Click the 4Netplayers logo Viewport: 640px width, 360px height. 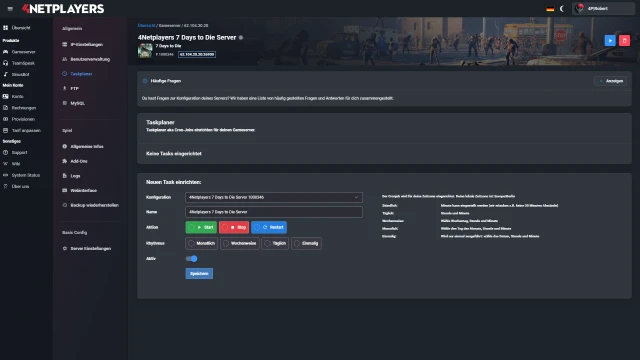(63, 9)
